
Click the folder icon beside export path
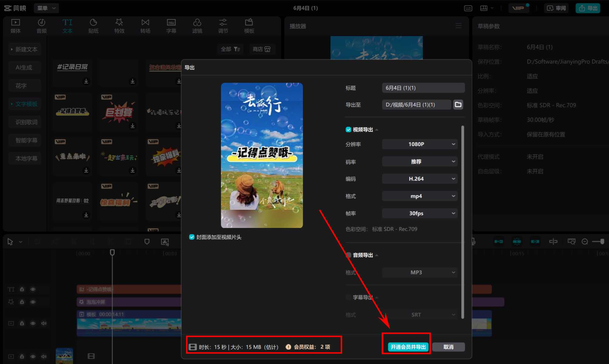458,105
